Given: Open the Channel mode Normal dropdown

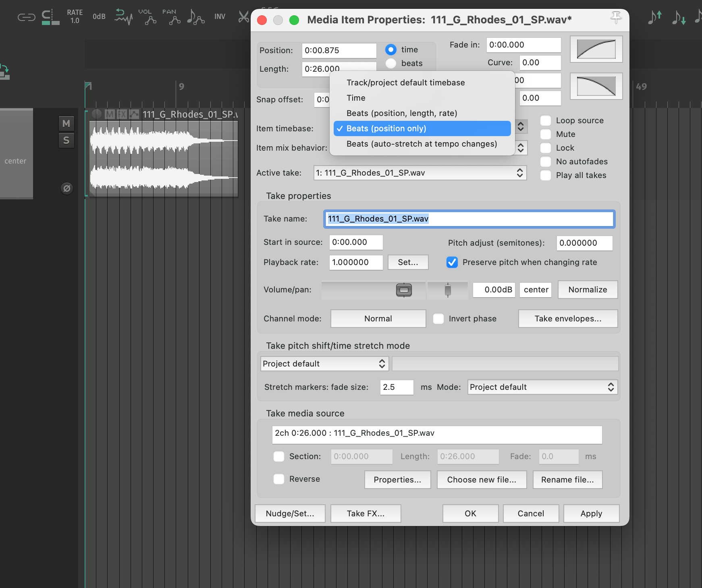Looking at the screenshot, I should click(378, 319).
